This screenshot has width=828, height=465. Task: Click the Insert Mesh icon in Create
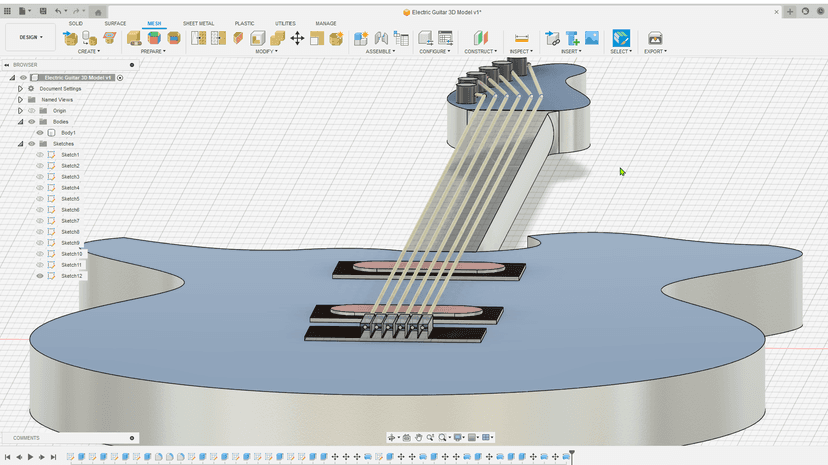pos(70,38)
